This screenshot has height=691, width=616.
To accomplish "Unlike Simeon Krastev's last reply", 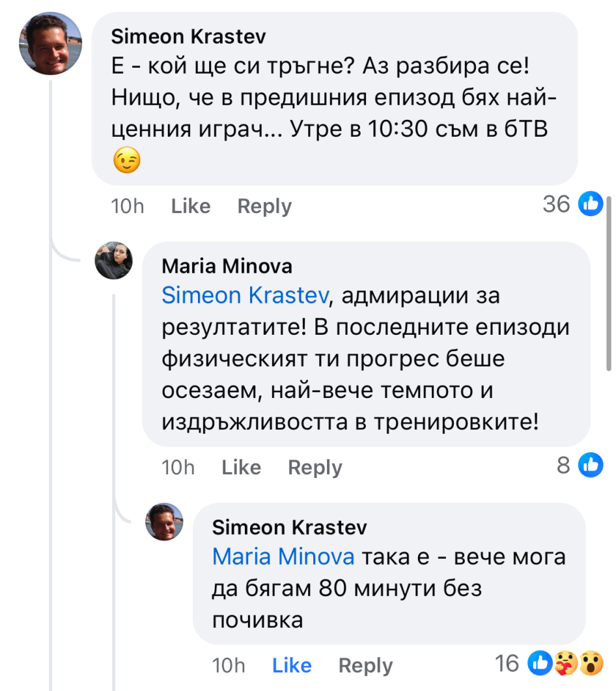I will (292, 665).
